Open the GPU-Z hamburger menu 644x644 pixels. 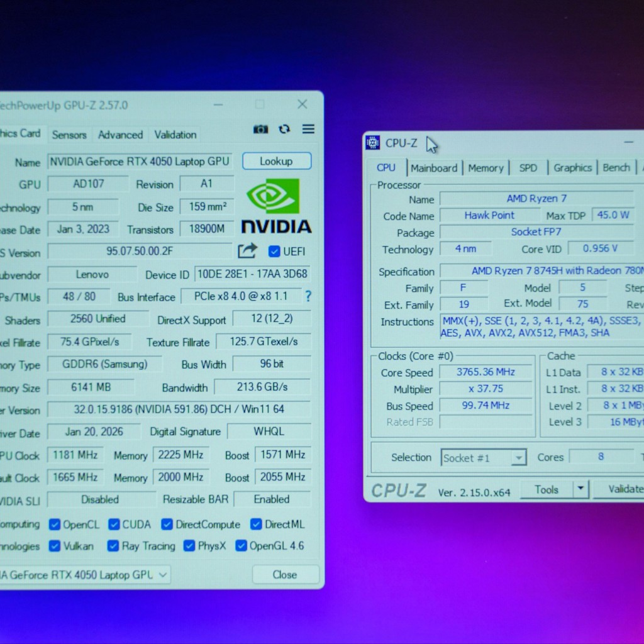(308, 129)
